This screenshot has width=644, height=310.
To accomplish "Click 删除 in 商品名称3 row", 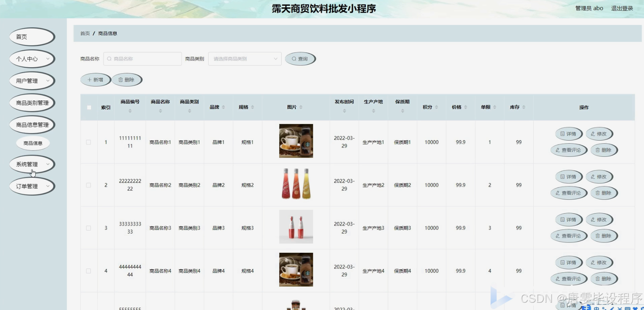I will [x=604, y=236].
